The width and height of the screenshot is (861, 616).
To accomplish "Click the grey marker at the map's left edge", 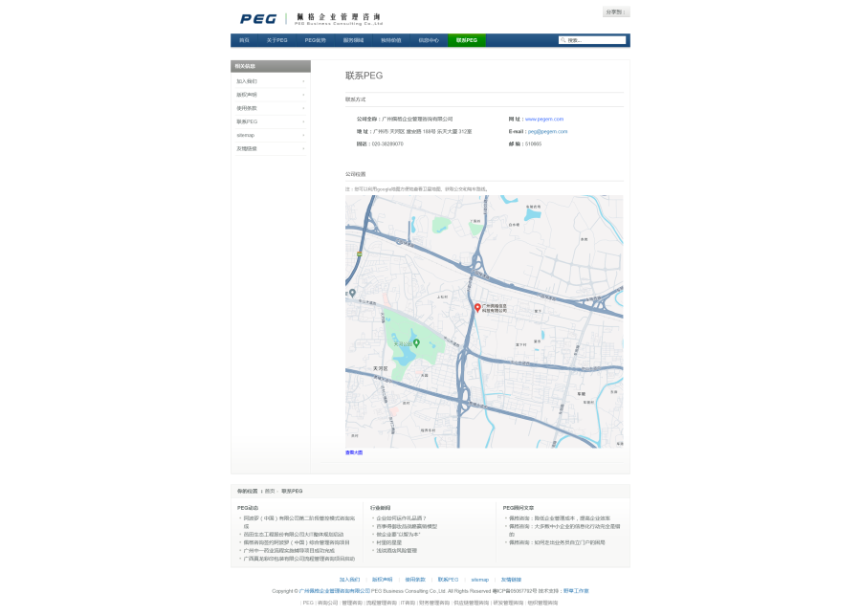I will (352, 293).
